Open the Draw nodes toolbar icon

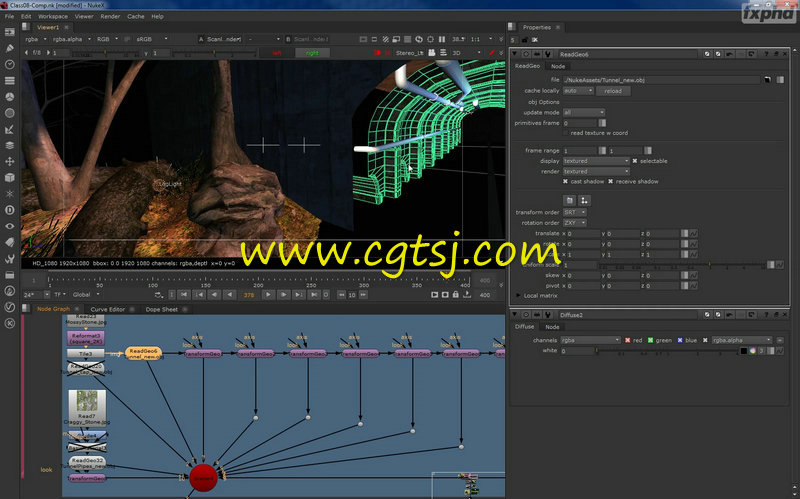(9, 48)
